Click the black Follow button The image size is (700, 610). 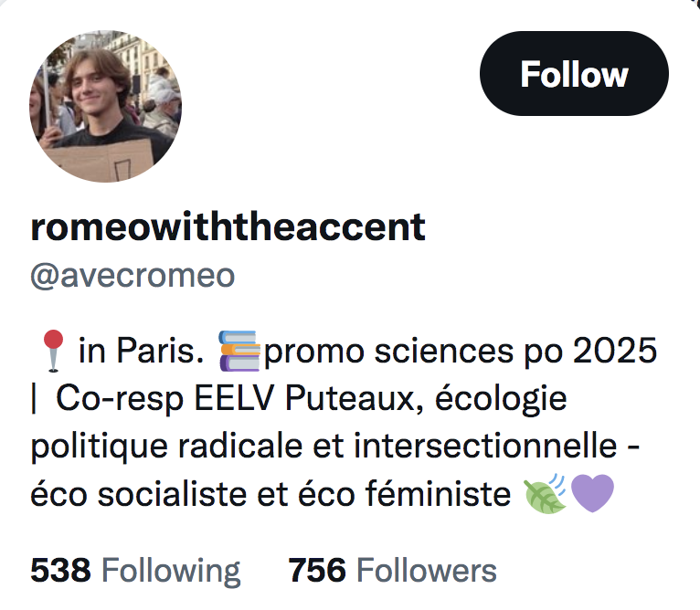click(574, 74)
